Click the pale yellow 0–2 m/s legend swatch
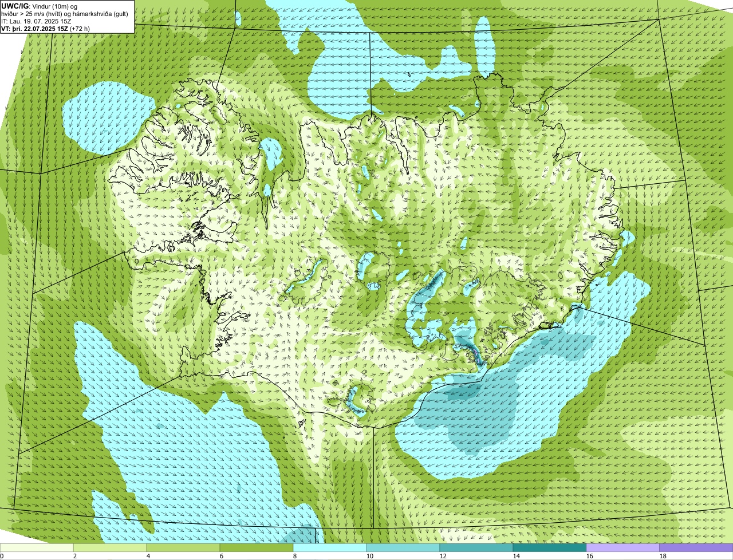The height and width of the screenshot is (560, 733). click(x=37, y=548)
